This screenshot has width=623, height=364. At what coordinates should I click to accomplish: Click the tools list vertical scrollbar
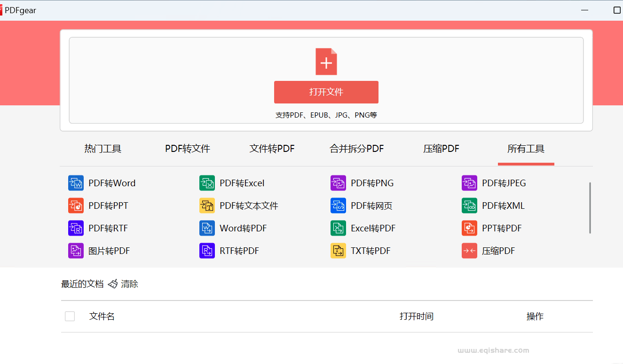point(590,208)
